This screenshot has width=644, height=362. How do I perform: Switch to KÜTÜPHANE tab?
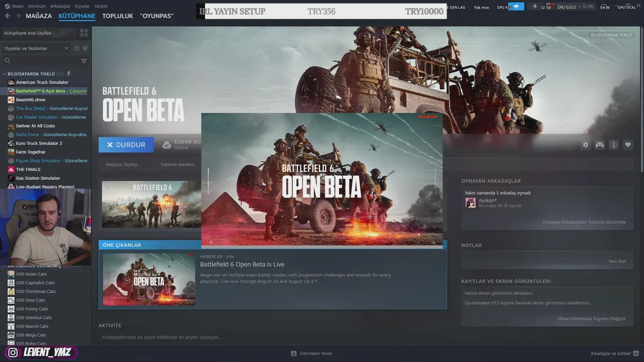pos(77,16)
